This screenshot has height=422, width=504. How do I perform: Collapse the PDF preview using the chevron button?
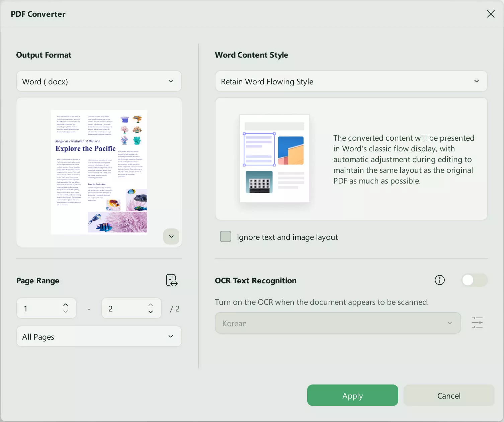pyautogui.click(x=171, y=236)
